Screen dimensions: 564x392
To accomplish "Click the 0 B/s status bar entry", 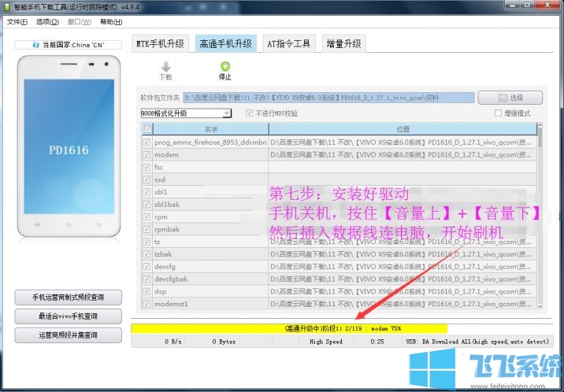I will tap(173, 342).
